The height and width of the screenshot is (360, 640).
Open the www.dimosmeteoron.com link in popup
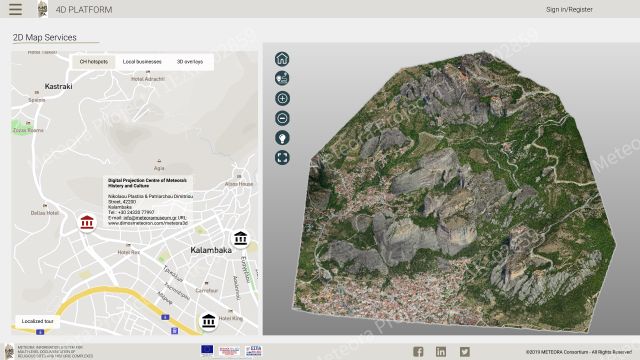(x=148, y=223)
